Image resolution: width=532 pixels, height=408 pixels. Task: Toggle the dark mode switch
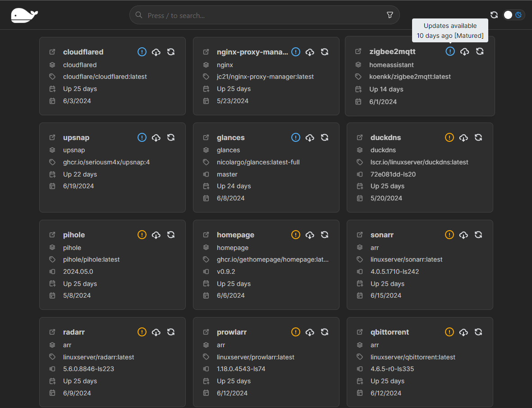(514, 15)
